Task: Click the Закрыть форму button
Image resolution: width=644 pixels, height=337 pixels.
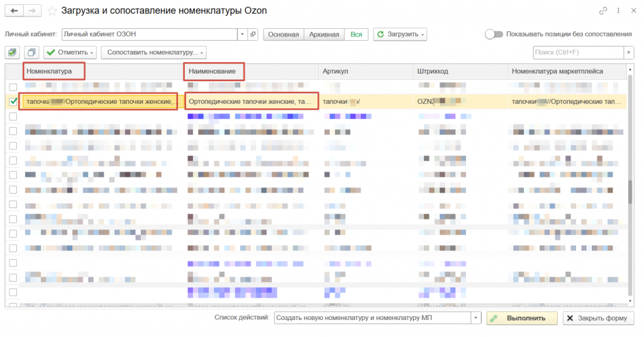Action: click(x=597, y=318)
